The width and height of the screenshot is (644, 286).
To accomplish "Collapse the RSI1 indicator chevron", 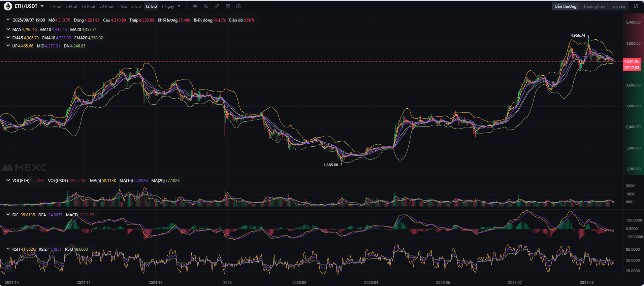I will coord(8,249).
